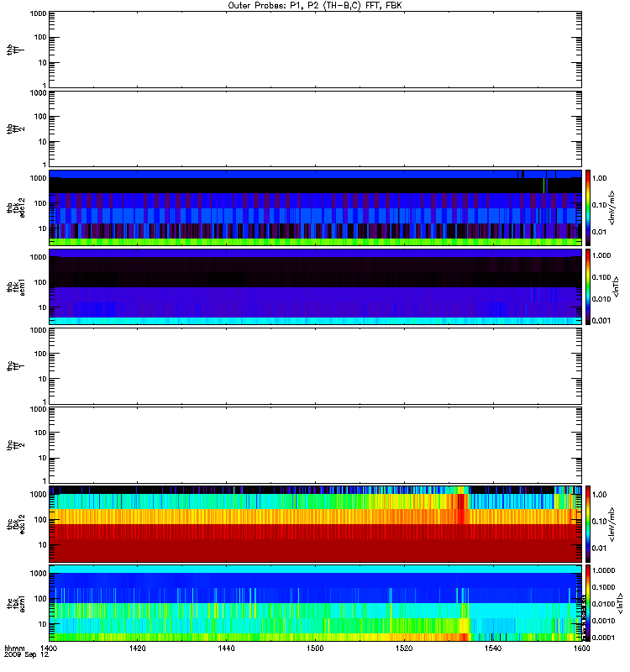Click '0.001' on the thb scm1 color scale
Viewport: 630px width, 672px height.
pos(601,321)
